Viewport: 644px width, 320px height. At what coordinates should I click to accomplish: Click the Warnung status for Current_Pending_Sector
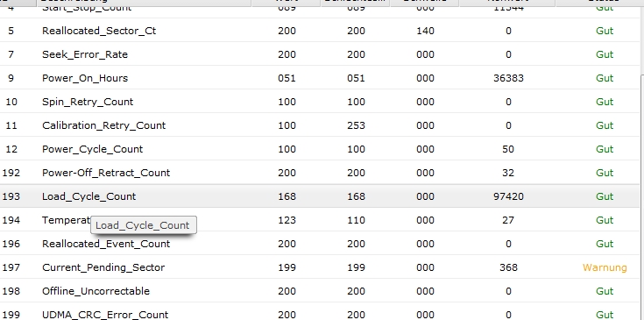pos(605,267)
